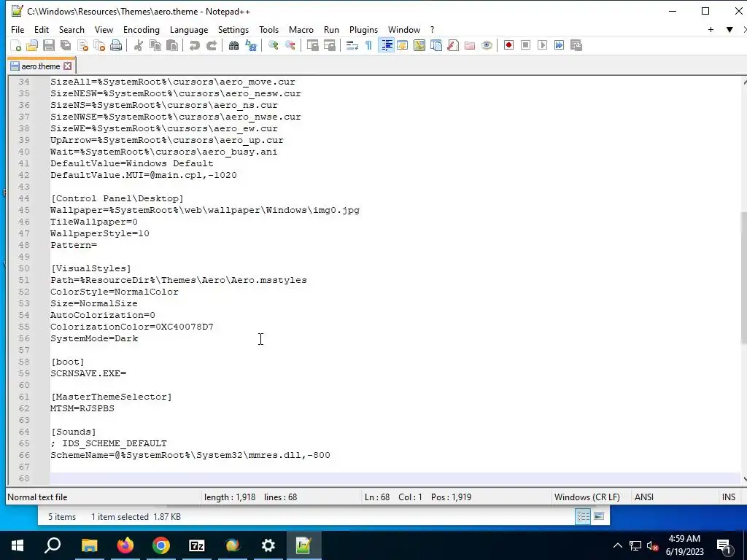Click the vertical scrollbar thumb in editor

(744, 278)
